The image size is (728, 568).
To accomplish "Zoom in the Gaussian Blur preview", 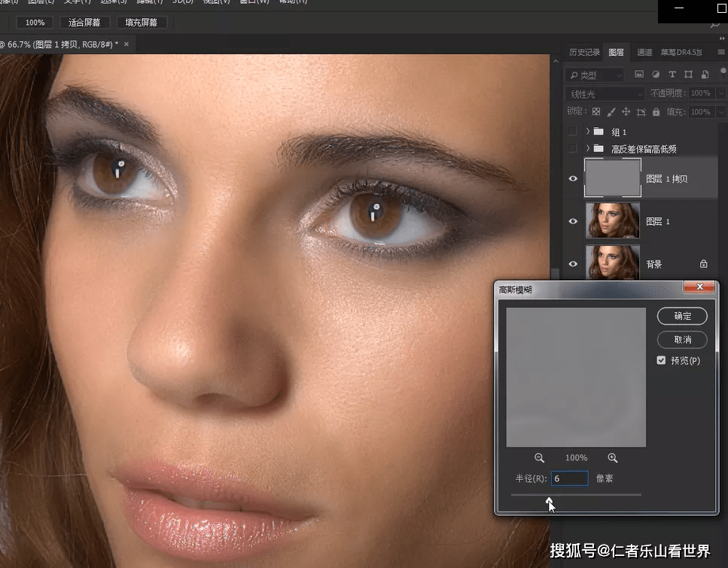I will pos(613,458).
